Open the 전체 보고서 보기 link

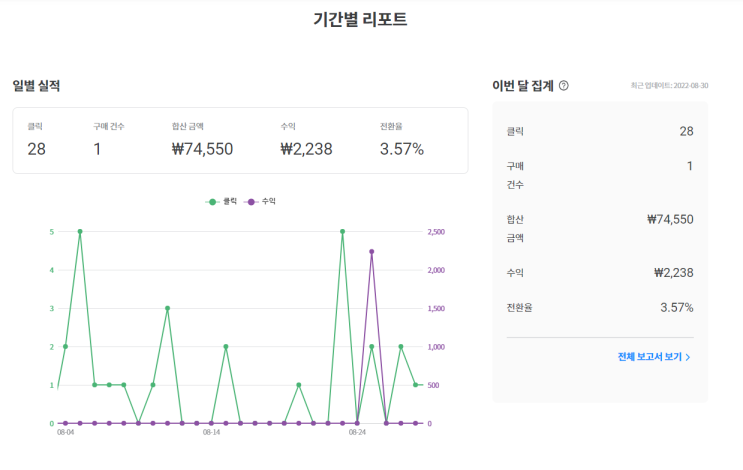(654, 357)
